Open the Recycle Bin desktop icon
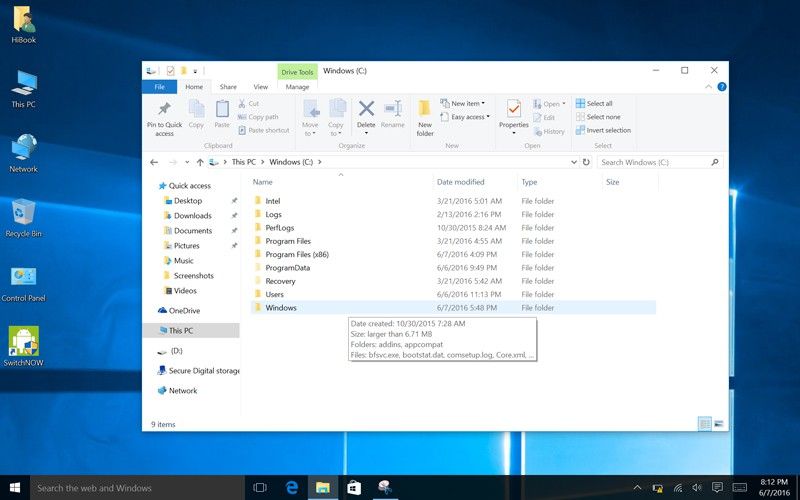The width and height of the screenshot is (800, 500). (x=23, y=218)
